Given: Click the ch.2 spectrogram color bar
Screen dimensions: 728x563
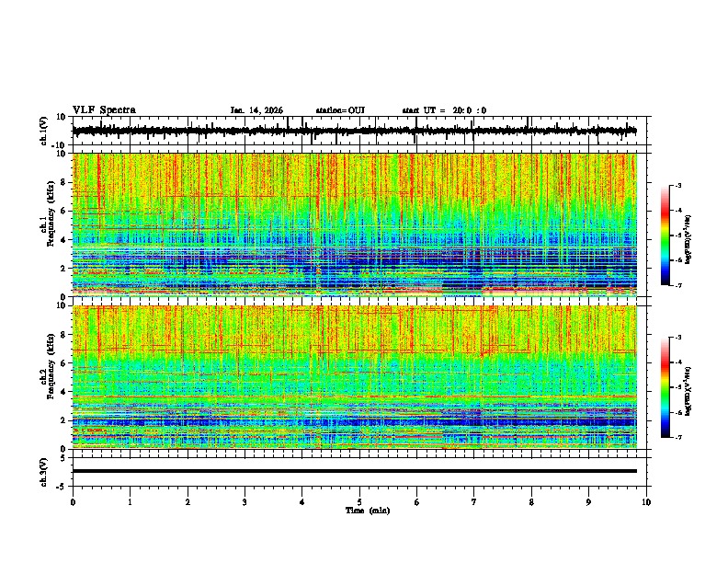Looking at the screenshot, I should (x=665, y=387).
